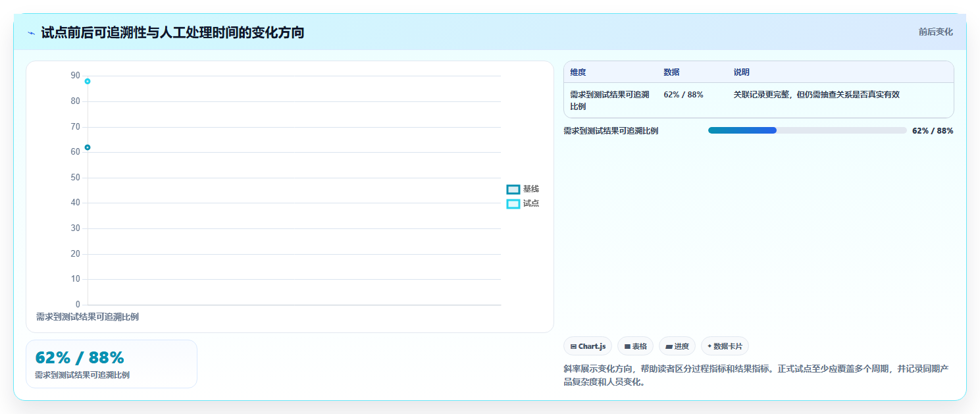Image resolution: width=980 pixels, height=414 pixels.
Task: Select the 表格 tag
Action: pos(635,346)
